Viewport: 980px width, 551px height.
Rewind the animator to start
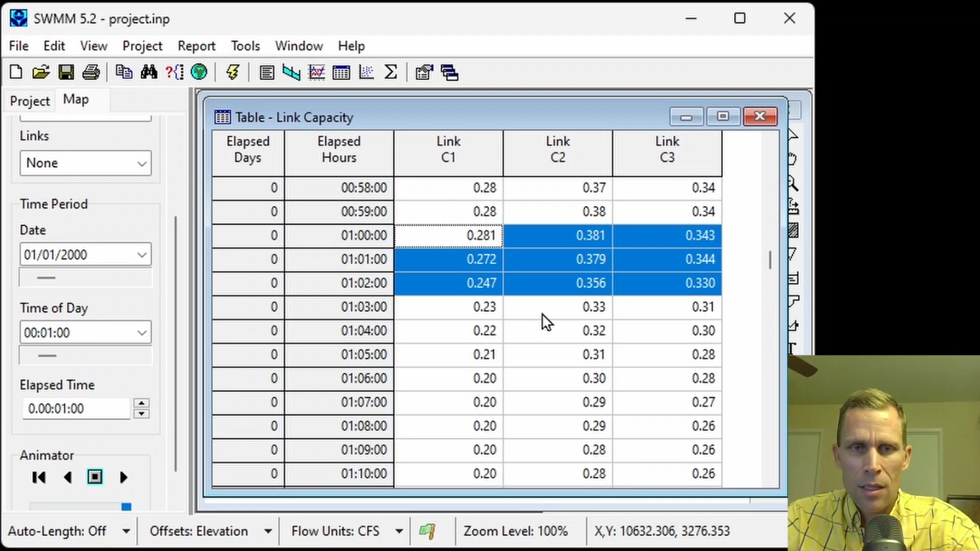click(x=39, y=477)
